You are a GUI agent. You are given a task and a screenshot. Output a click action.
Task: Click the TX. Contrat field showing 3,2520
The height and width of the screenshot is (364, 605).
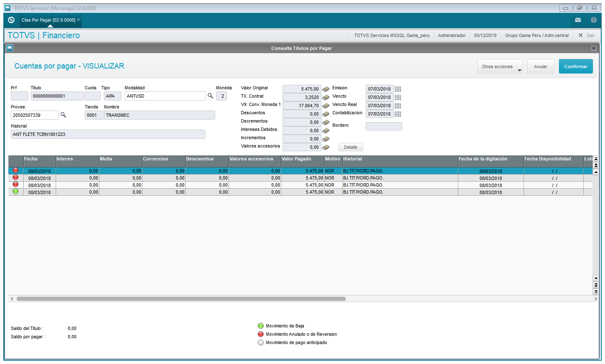pyautogui.click(x=302, y=97)
